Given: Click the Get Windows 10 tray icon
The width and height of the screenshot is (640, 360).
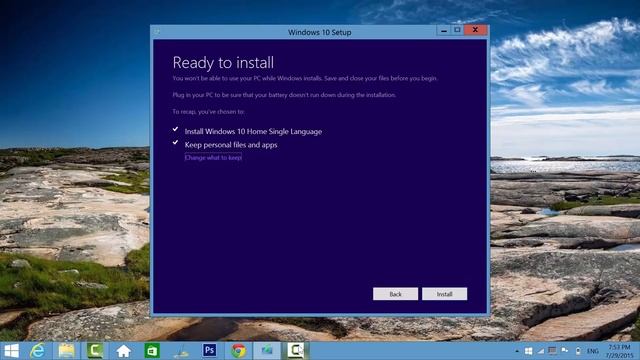Looking at the screenshot, I should pyautogui.click(x=528, y=351).
